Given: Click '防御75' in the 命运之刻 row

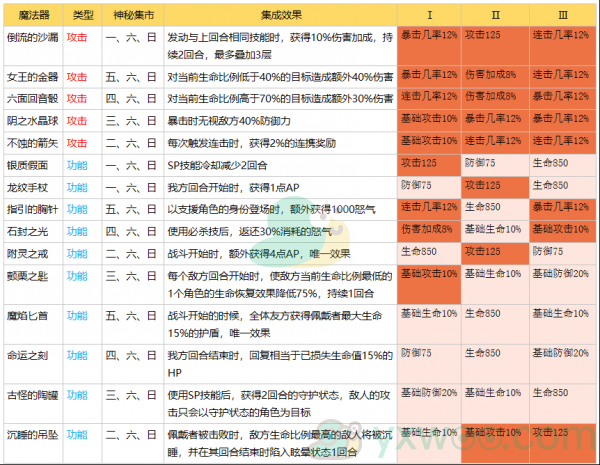Looking at the screenshot, I should pos(416,352).
